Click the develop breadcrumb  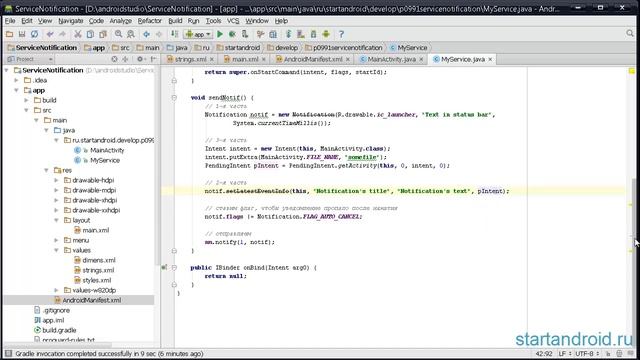(282, 48)
